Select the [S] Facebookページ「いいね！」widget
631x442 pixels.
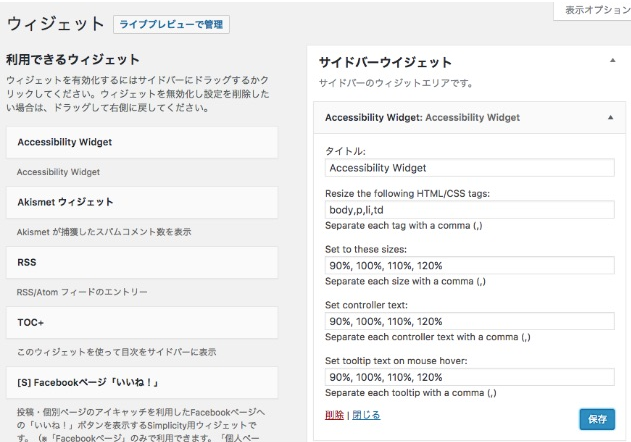[142, 382]
